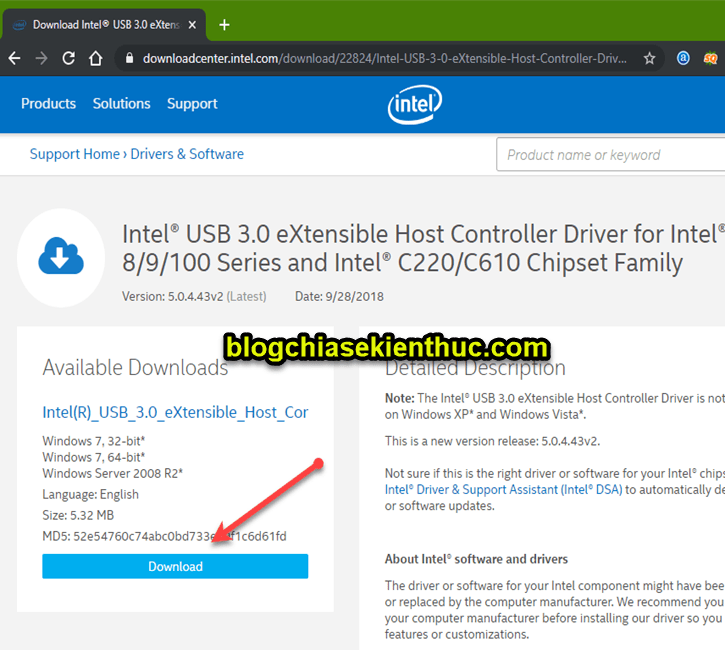Click the About Intel software and drivers heading
Screen dimensions: 725x650
tap(476, 559)
